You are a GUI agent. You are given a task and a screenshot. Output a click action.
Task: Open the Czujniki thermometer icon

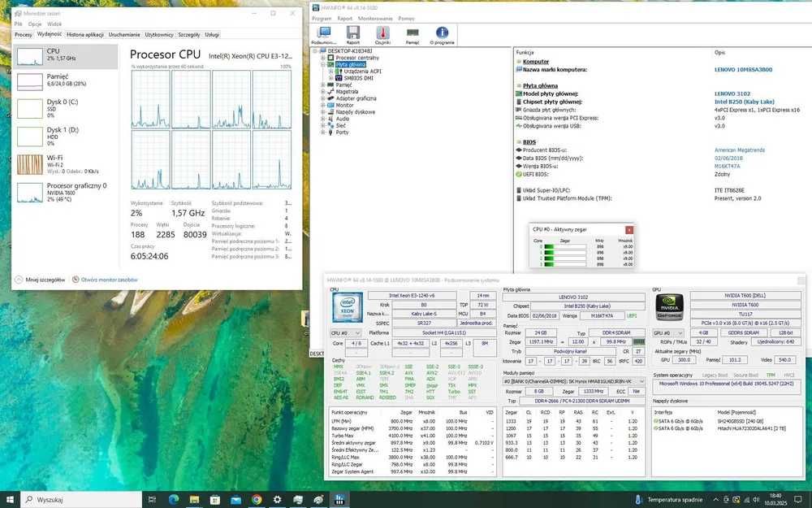382,33
